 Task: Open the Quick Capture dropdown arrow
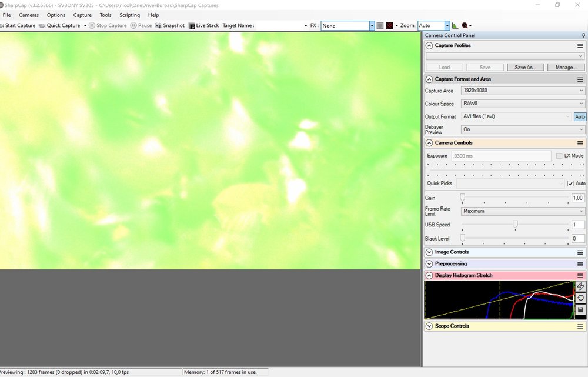click(x=85, y=25)
